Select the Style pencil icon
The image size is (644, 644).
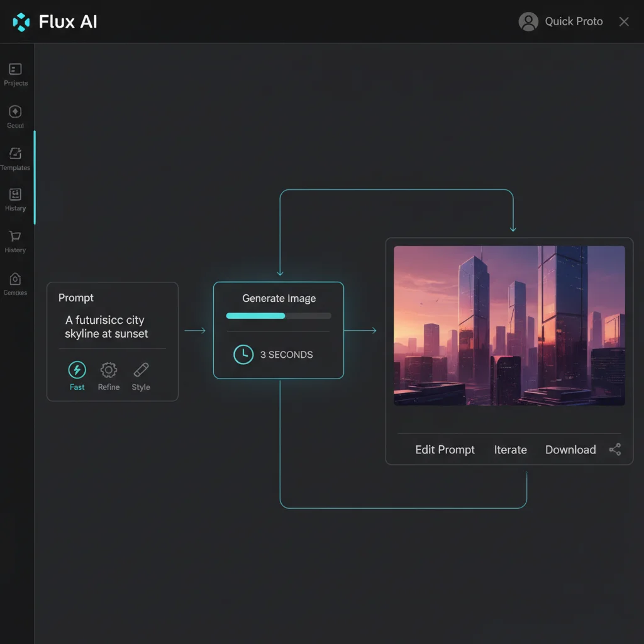coord(140,370)
